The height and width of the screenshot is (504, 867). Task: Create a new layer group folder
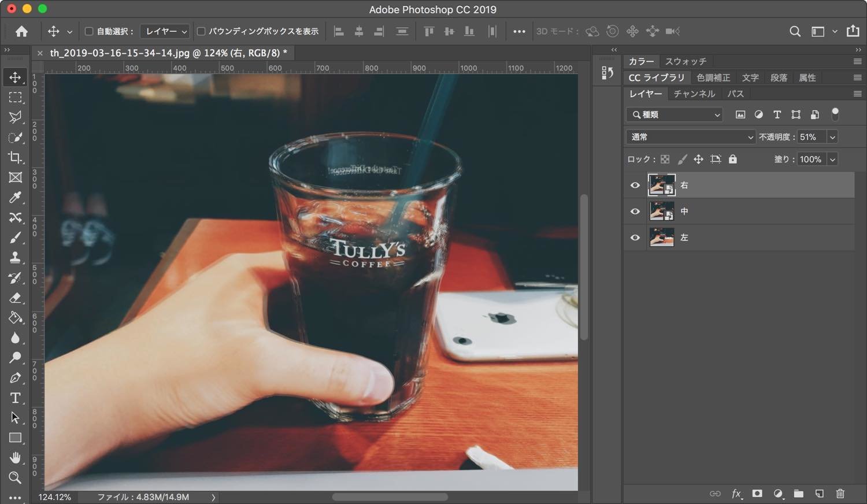(799, 494)
